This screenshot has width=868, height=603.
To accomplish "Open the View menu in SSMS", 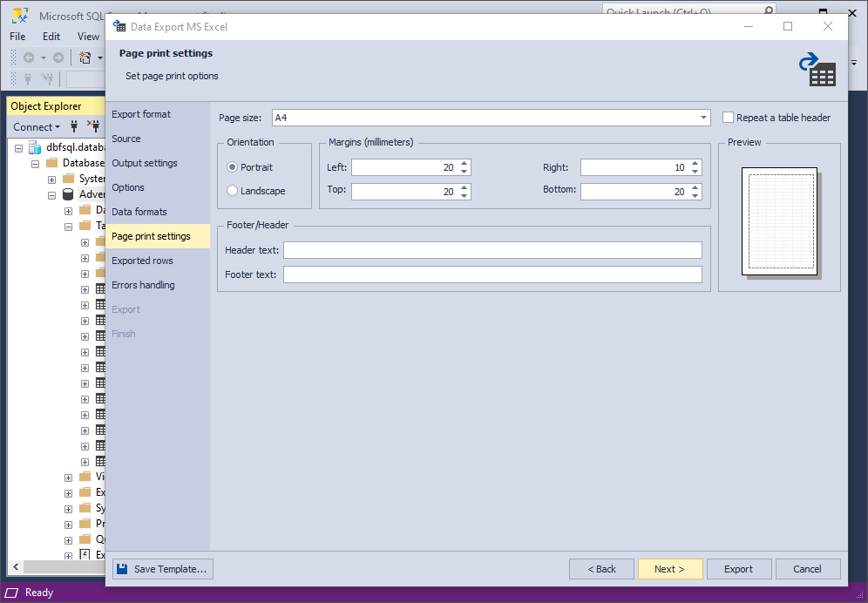I will (88, 36).
